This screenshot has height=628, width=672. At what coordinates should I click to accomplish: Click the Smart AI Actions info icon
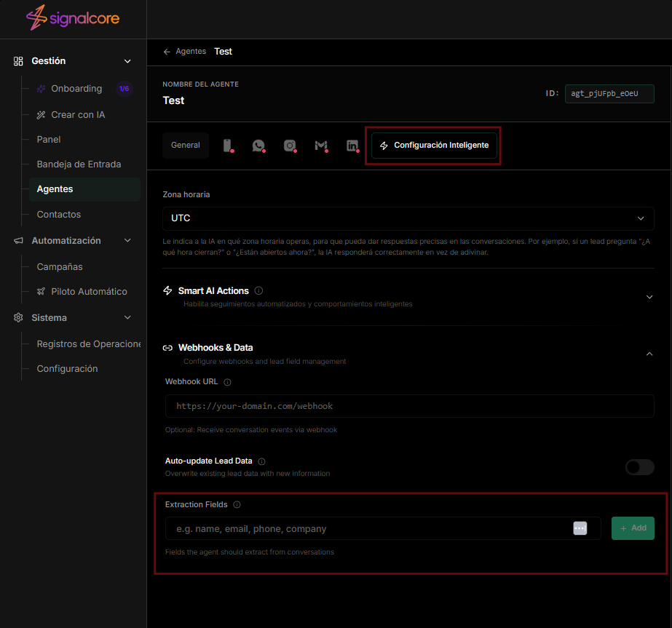tap(258, 291)
